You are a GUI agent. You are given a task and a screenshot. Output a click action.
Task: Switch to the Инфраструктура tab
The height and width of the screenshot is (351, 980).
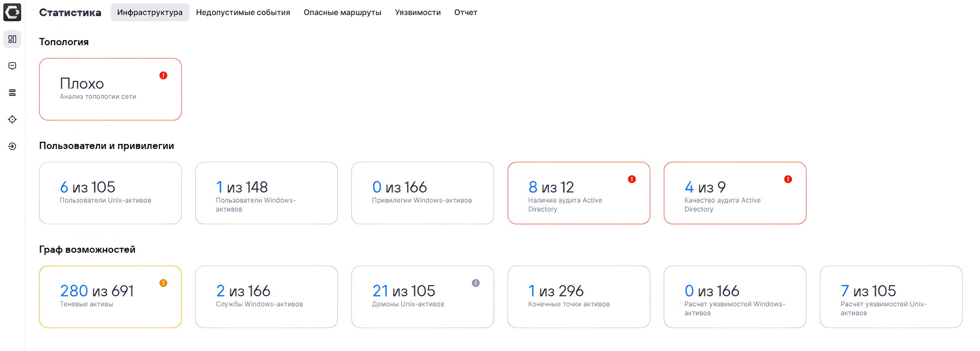click(x=150, y=12)
